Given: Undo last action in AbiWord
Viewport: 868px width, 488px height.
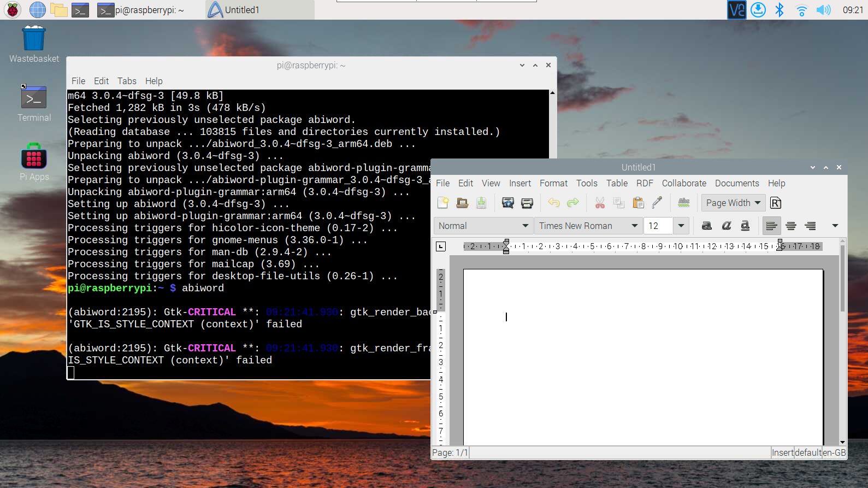Looking at the screenshot, I should coord(554,203).
